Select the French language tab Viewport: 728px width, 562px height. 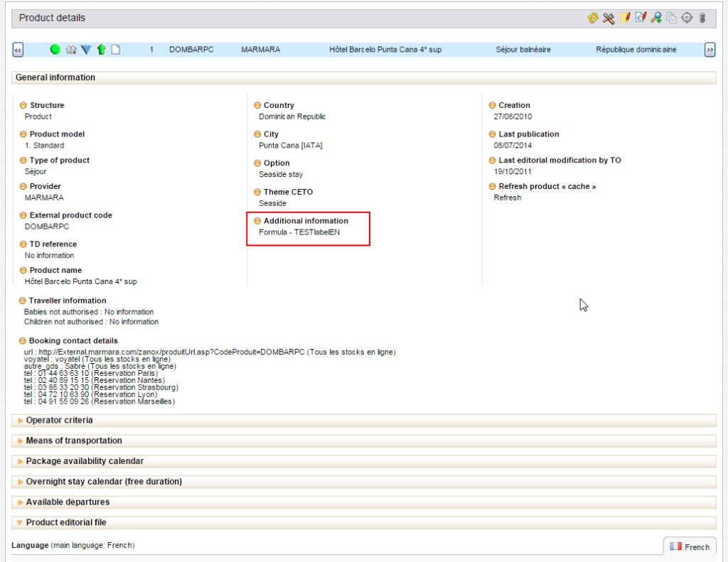tap(690, 546)
